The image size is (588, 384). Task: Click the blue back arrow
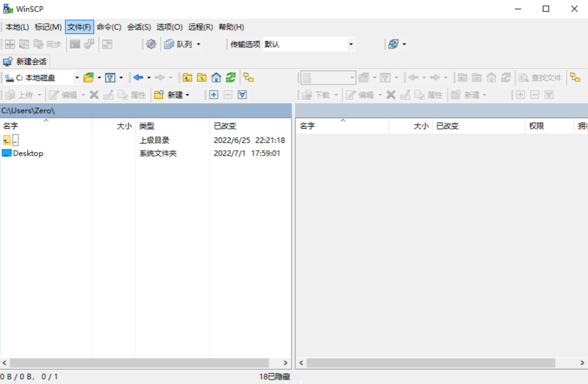click(138, 78)
